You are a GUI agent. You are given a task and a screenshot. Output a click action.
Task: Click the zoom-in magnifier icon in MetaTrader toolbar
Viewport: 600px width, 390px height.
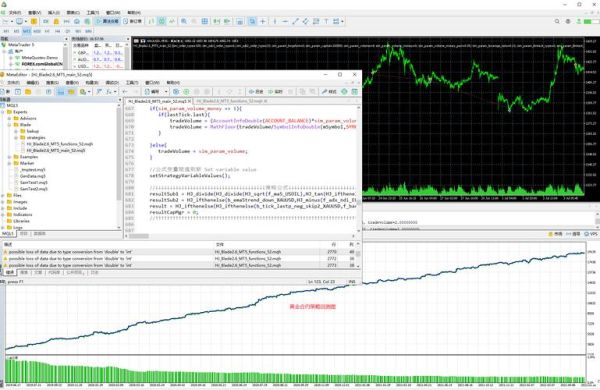pos(184,21)
